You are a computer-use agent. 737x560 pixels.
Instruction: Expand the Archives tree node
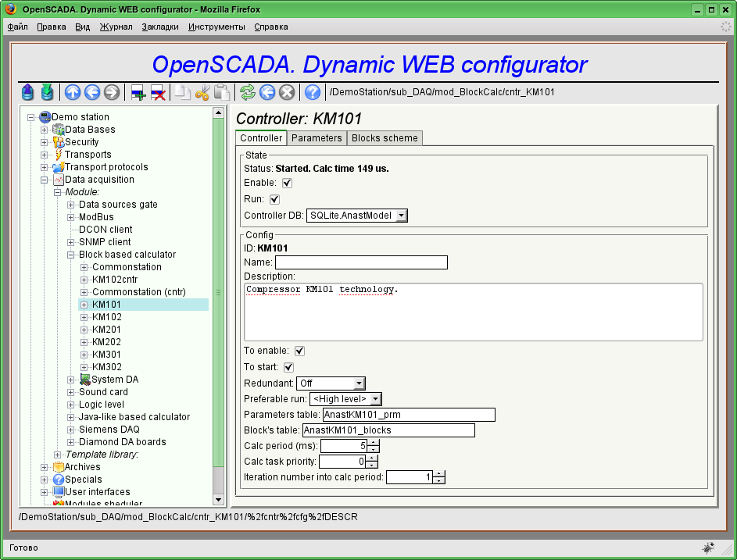pos(44,468)
